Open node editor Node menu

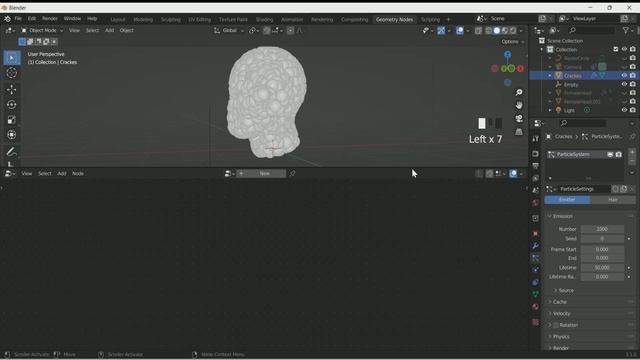(78, 173)
